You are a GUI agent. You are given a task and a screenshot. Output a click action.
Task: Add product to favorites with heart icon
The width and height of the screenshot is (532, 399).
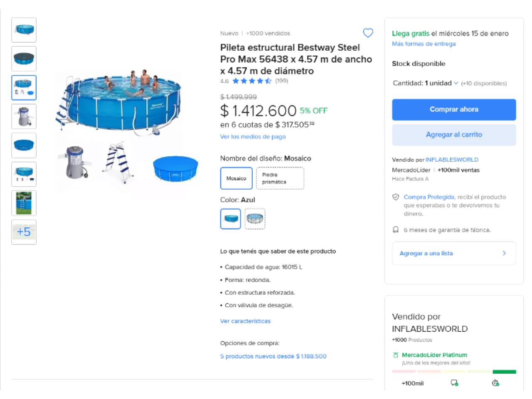click(368, 33)
